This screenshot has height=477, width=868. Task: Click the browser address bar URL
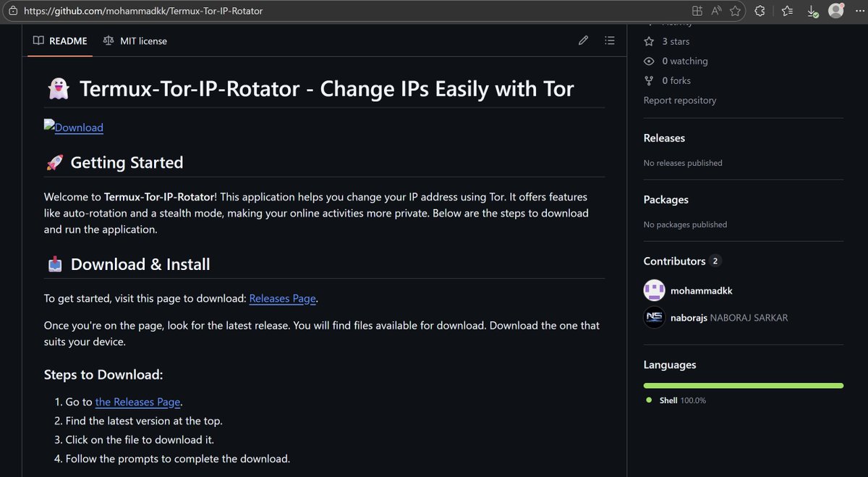point(143,12)
